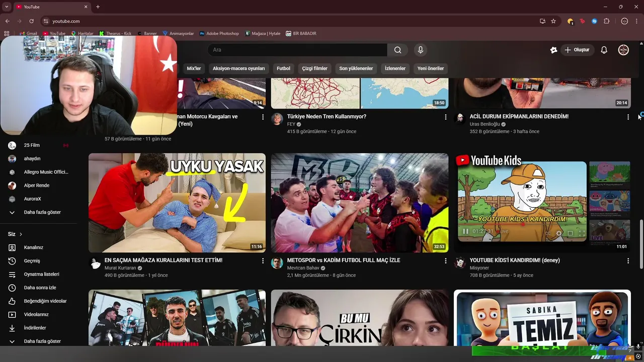Open Mağaza | Hytale bookmark
The height and width of the screenshot is (362, 644).
[262, 33]
